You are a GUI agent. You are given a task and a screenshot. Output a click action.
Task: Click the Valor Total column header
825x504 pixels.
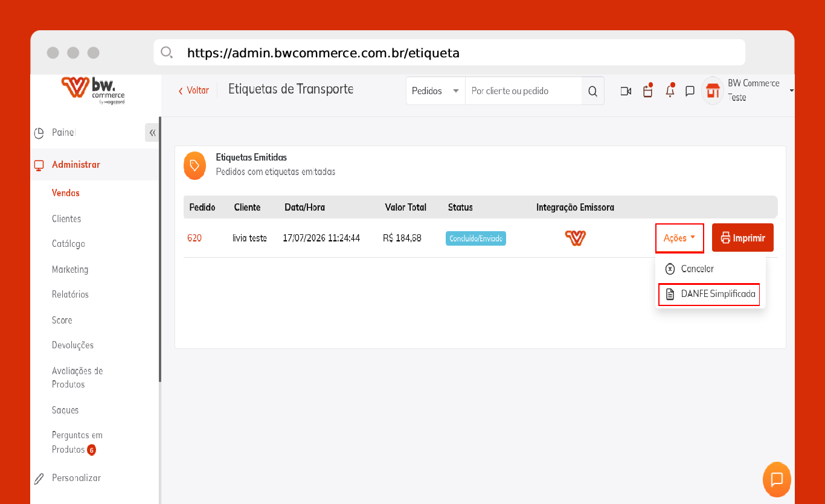tap(406, 207)
